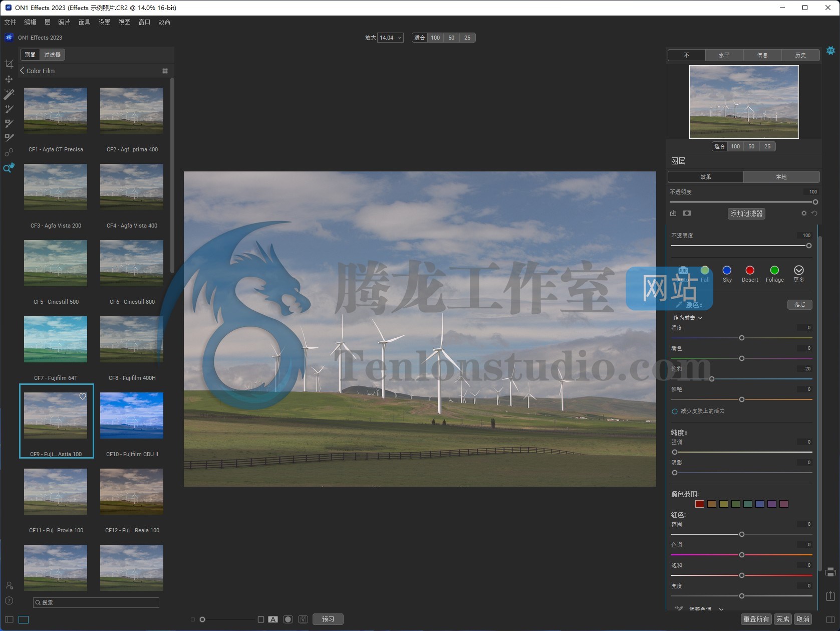Select the refine mask brush tool
This screenshot has width=840, height=631.
(x=9, y=123)
